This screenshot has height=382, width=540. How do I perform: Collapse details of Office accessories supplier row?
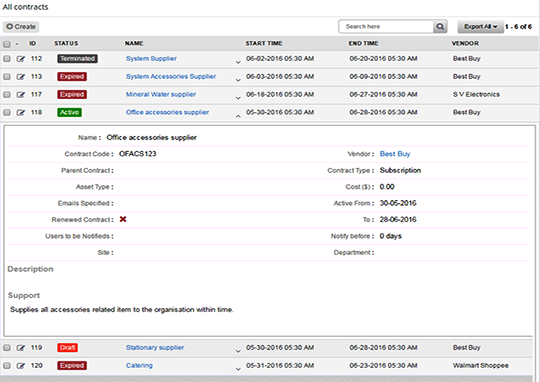click(x=238, y=116)
